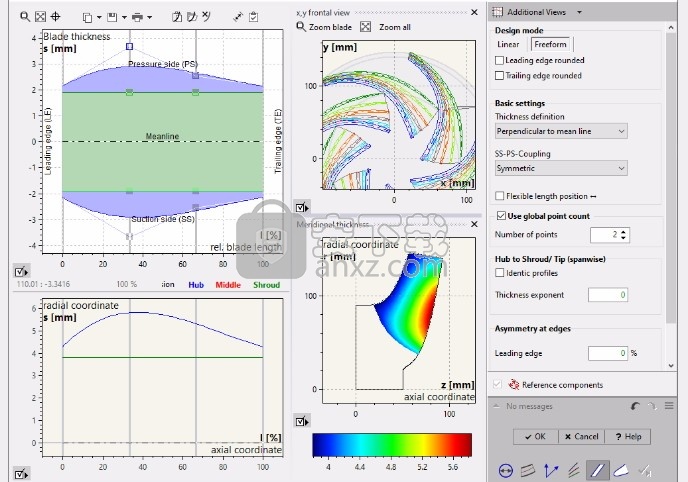Image resolution: width=688 pixels, height=482 pixels.
Task: Click the Zoom all box icon
Action: tap(366, 27)
